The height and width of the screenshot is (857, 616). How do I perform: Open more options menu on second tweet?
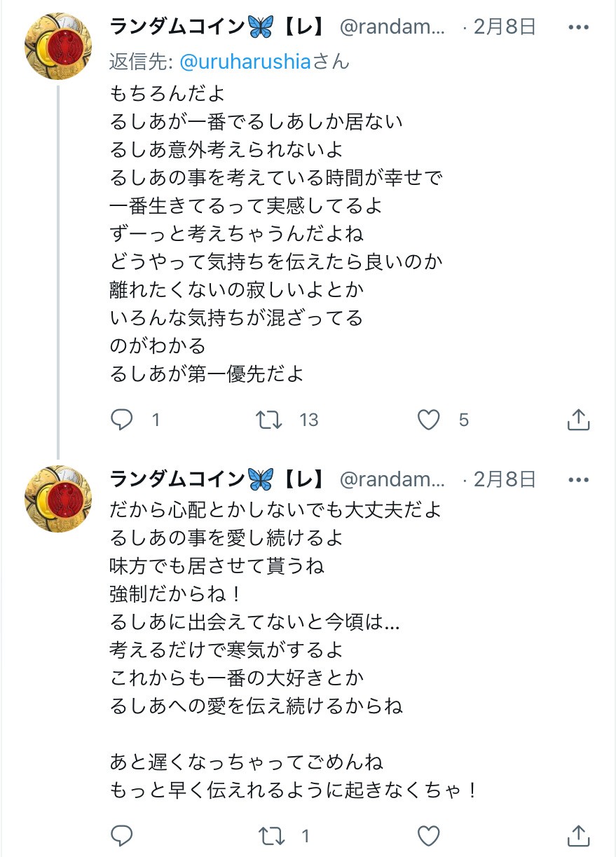point(578,480)
